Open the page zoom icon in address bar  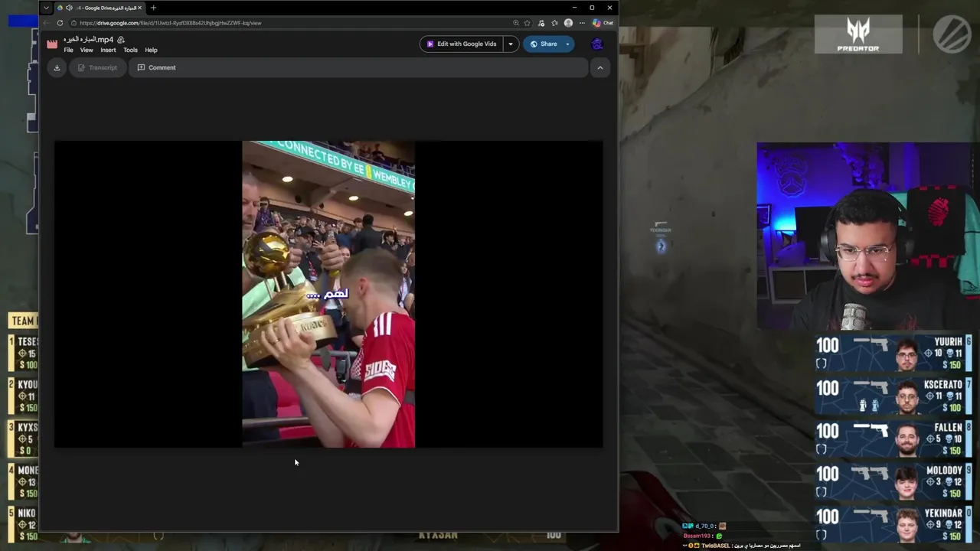pos(516,23)
